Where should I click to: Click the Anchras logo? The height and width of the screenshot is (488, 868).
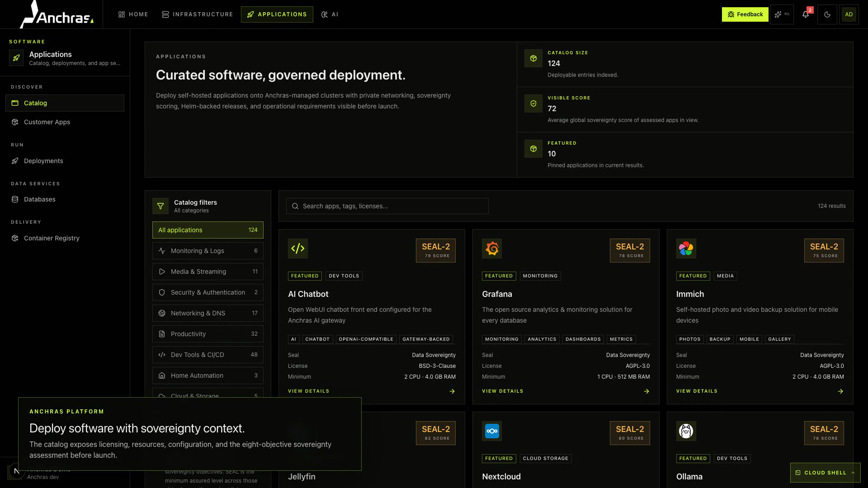pos(57,14)
